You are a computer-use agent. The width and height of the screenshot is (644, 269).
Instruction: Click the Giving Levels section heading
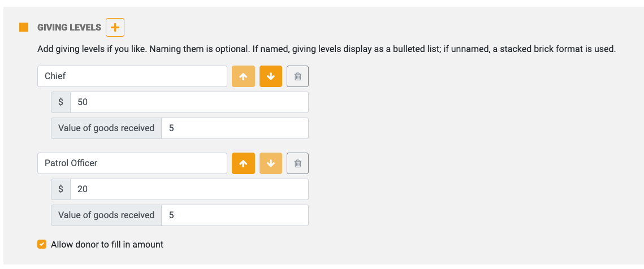[69, 28]
